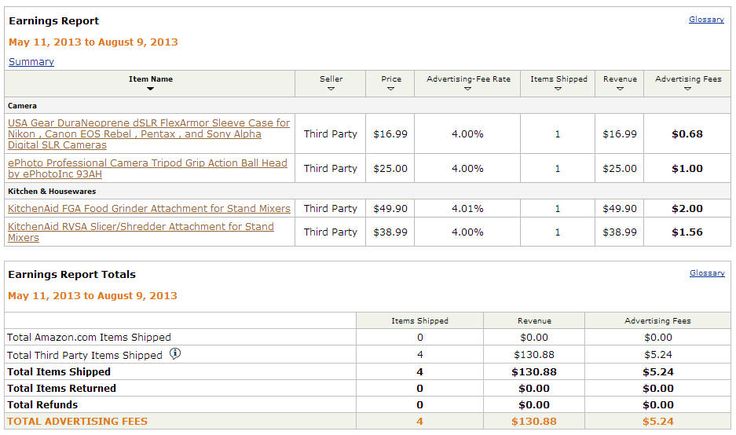The image size is (736, 435).
Task: Click the $2.00 advertising fee cell
Action: [x=687, y=208]
